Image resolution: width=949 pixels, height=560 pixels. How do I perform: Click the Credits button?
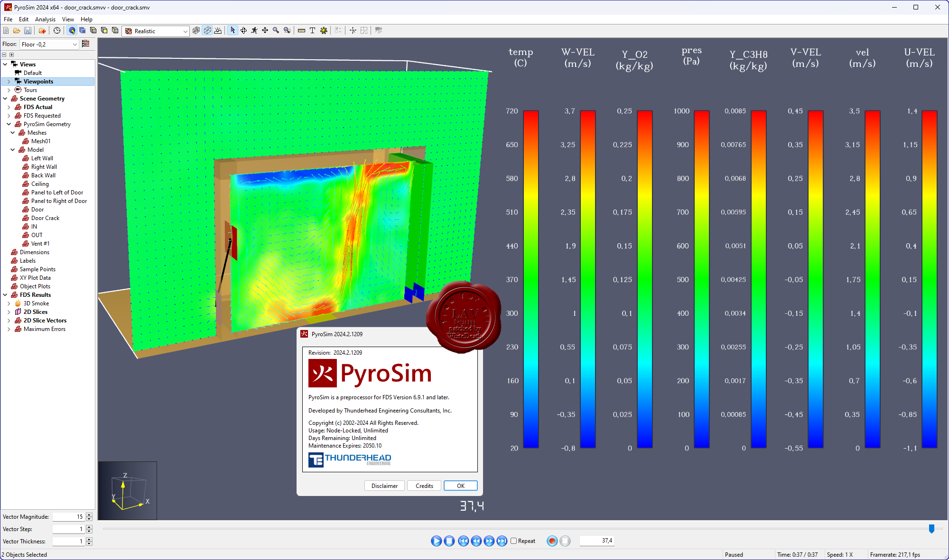pyautogui.click(x=424, y=486)
